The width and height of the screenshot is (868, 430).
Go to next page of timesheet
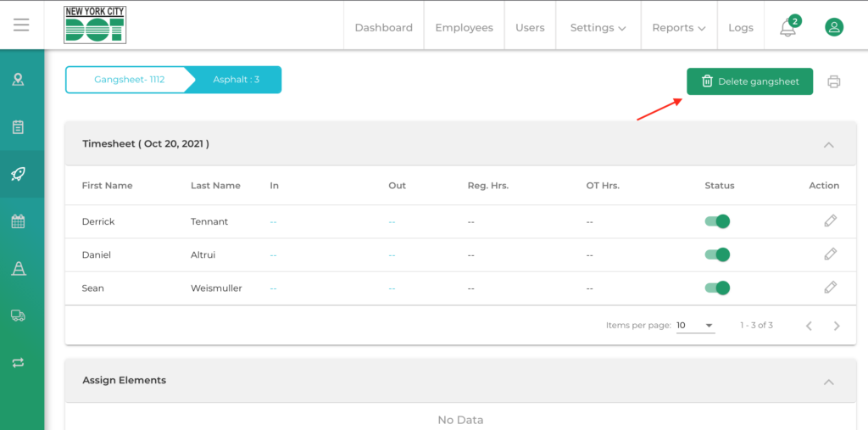pyautogui.click(x=837, y=326)
